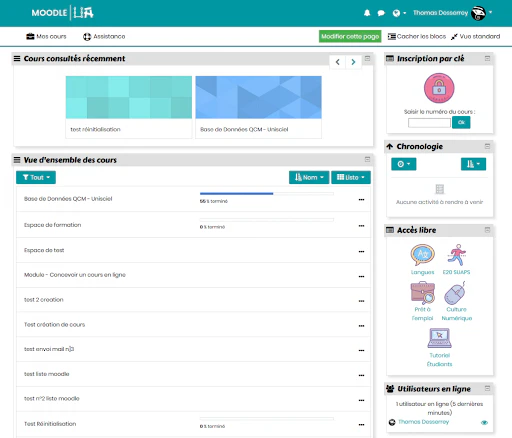Collapse the Chronologie block
The image size is (512, 438).
pyautogui.click(x=487, y=146)
